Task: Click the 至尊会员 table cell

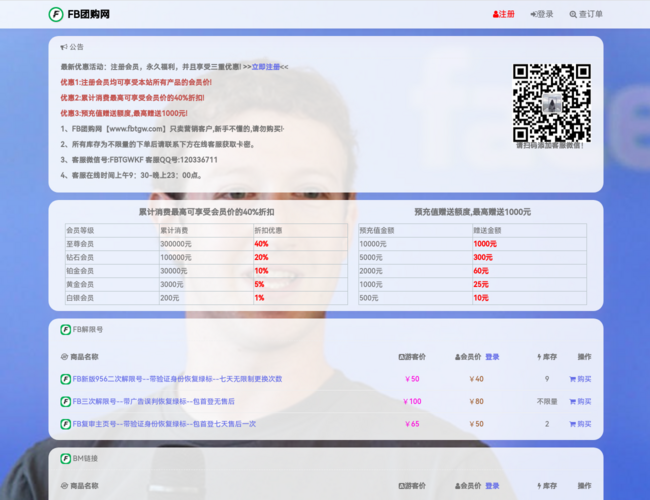Action: [112, 244]
